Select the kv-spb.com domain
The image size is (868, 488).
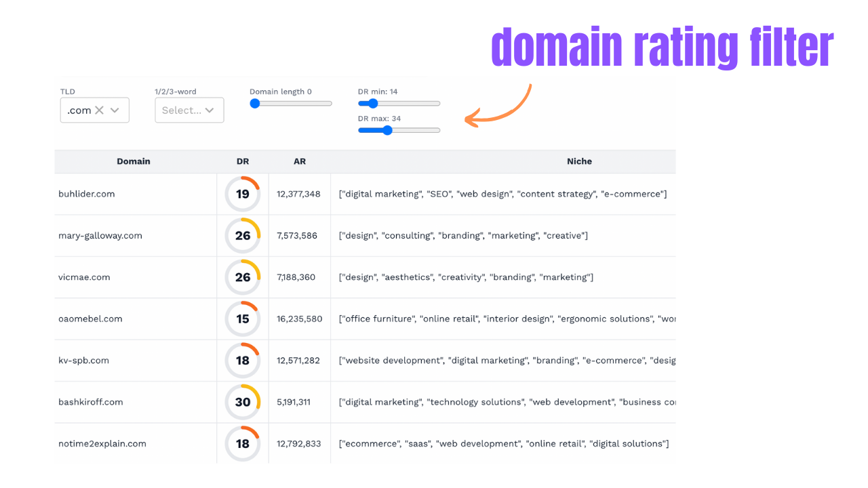pos(83,361)
